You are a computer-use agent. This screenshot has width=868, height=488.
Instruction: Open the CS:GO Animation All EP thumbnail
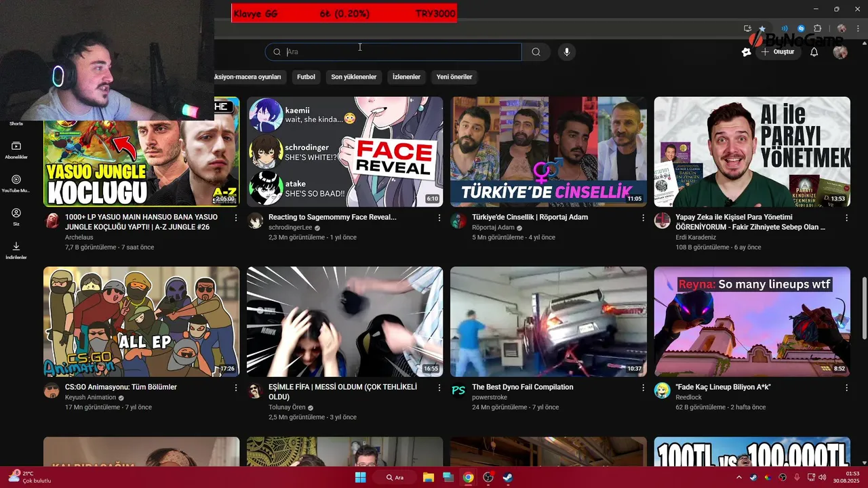[x=141, y=321]
